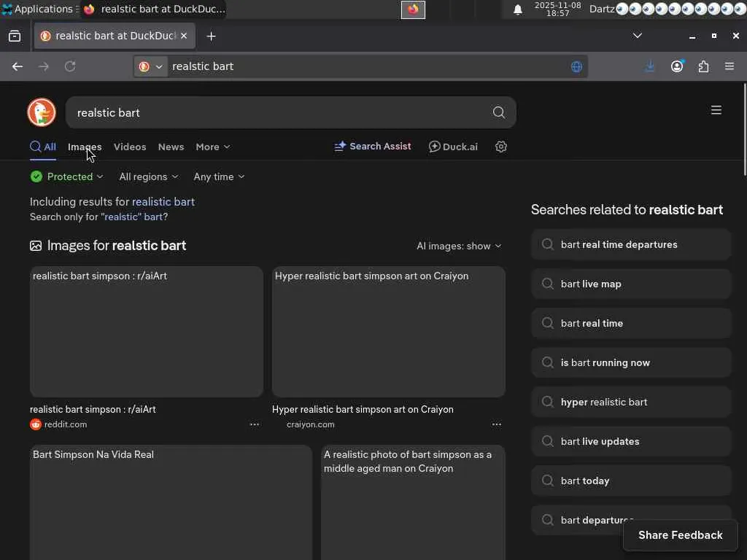
Task: Search bart live updates
Action: point(631,441)
